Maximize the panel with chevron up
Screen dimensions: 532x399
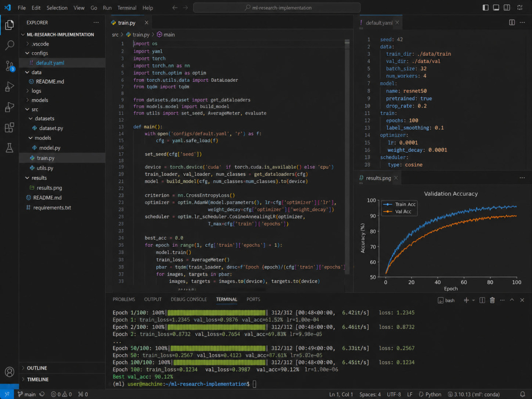pyautogui.click(x=512, y=300)
